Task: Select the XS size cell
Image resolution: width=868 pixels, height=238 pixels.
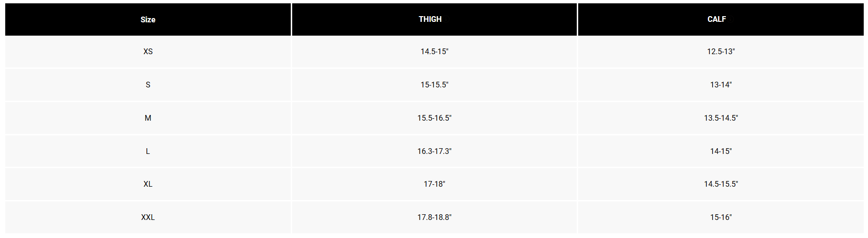Action: (148, 52)
